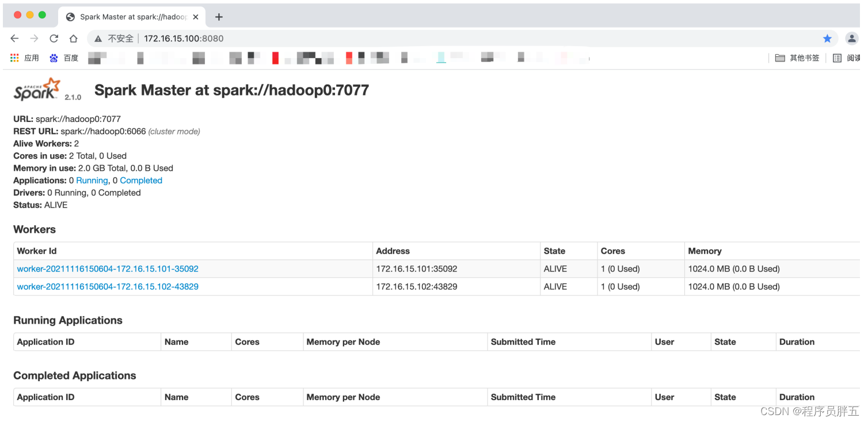Open the Baidu bookmark
Viewport: 868px width, 422px height.
click(64, 58)
